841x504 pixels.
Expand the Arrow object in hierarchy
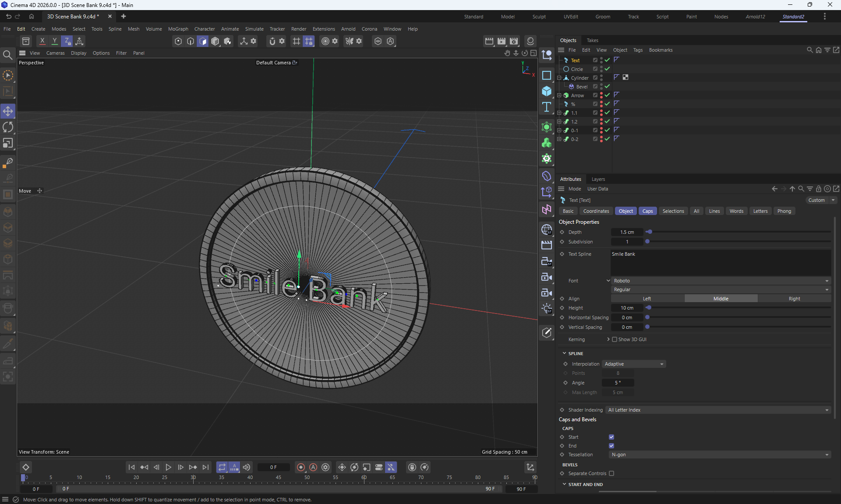click(559, 95)
